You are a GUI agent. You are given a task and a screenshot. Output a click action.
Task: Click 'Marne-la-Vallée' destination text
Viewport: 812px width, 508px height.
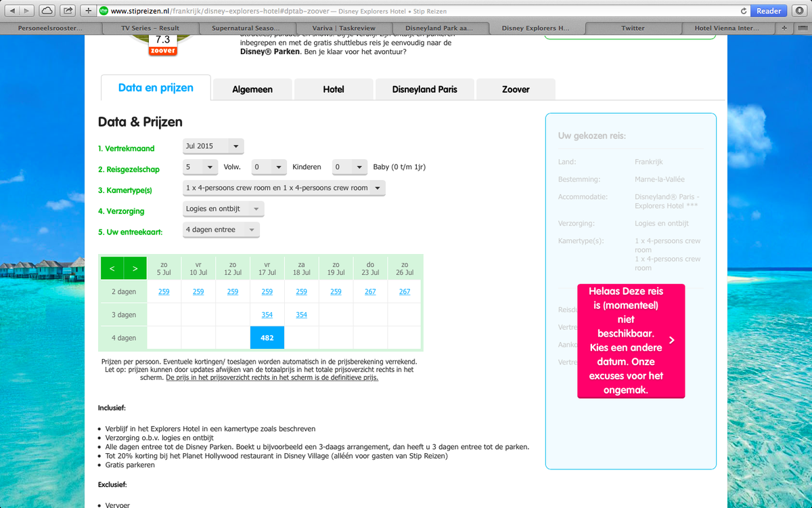pyautogui.click(x=660, y=179)
